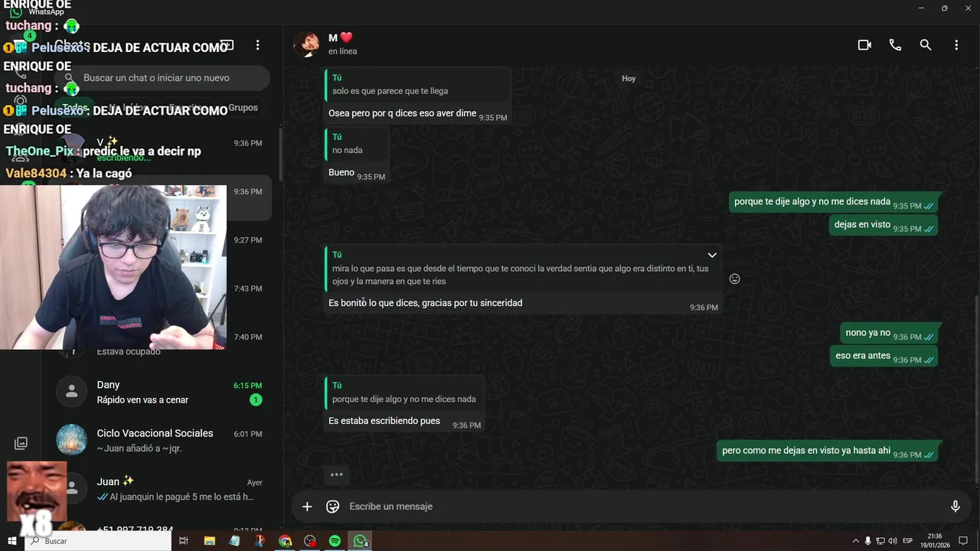Expand hidden system tray icons
980x551 pixels.
click(856, 541)
